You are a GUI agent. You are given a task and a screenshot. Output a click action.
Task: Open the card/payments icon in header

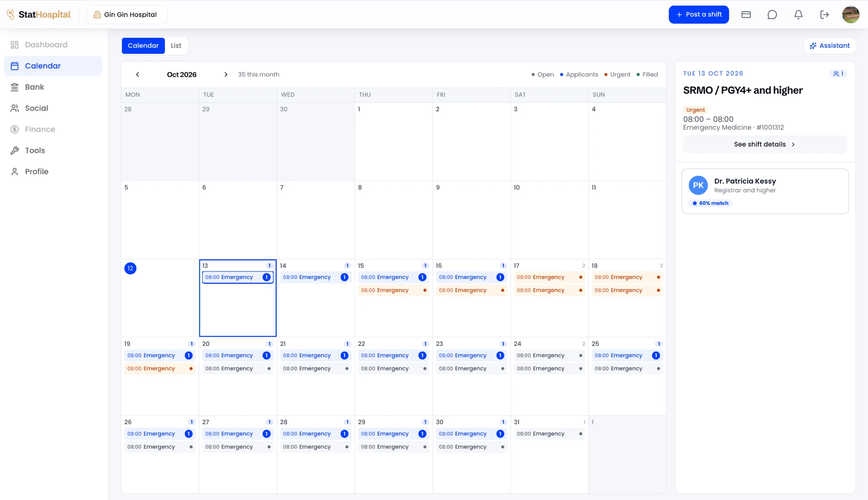pyautogui.click(x=746, y=15)
